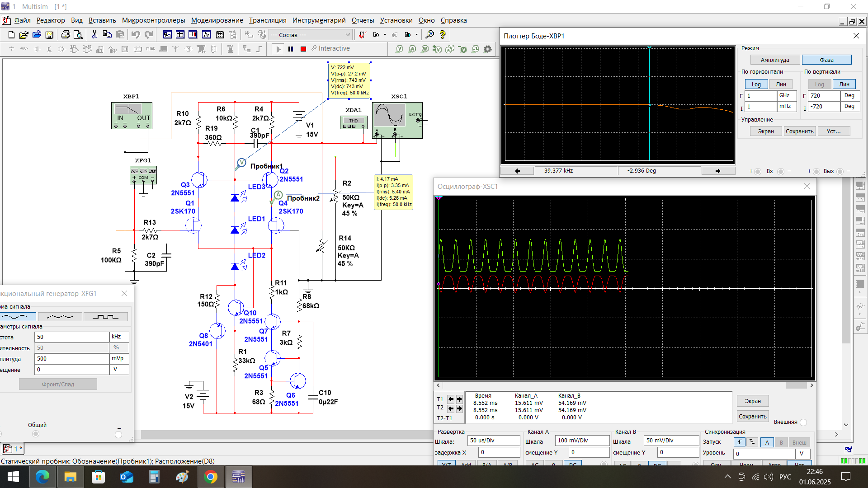Select square waveform in function generator
Image resolution: width=868 pixels, height=488 pixels.
coord(105,317)
